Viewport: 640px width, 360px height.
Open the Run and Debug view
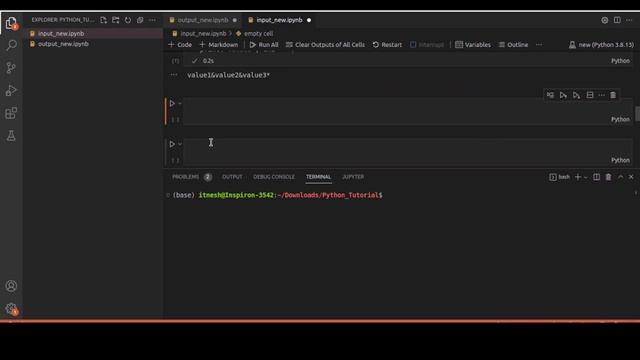click(11, 90)
